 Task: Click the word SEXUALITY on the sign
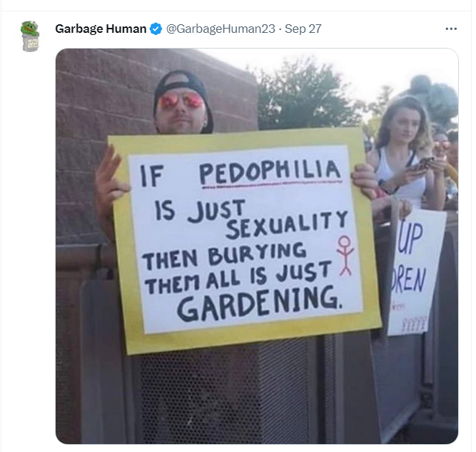287,225
